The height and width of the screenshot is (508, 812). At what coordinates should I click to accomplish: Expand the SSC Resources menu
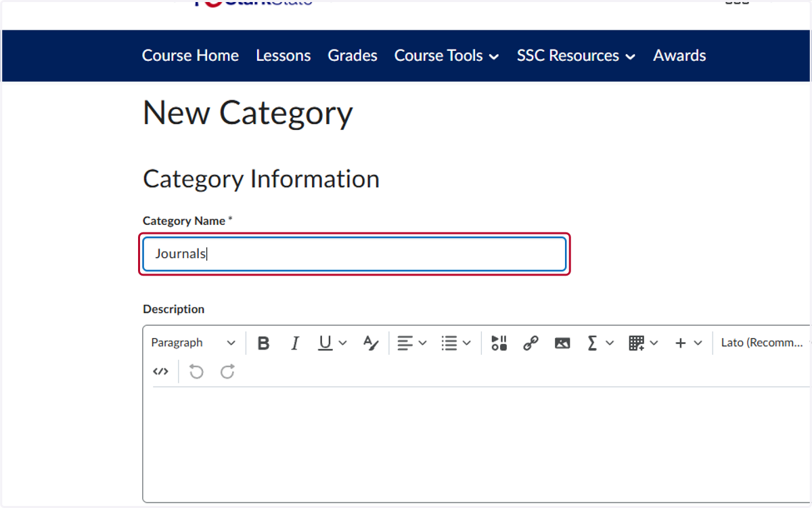coord(577,56)
